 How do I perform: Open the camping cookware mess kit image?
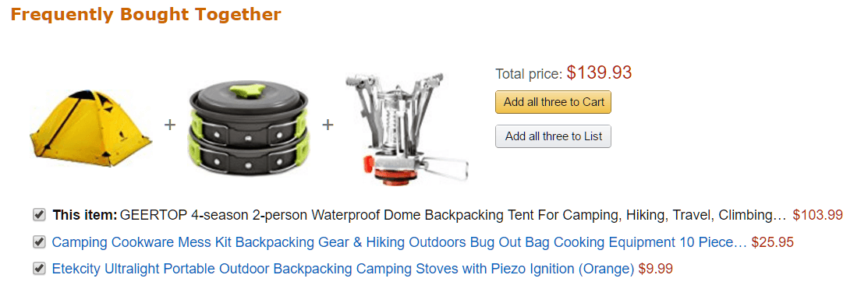(249, 127)
